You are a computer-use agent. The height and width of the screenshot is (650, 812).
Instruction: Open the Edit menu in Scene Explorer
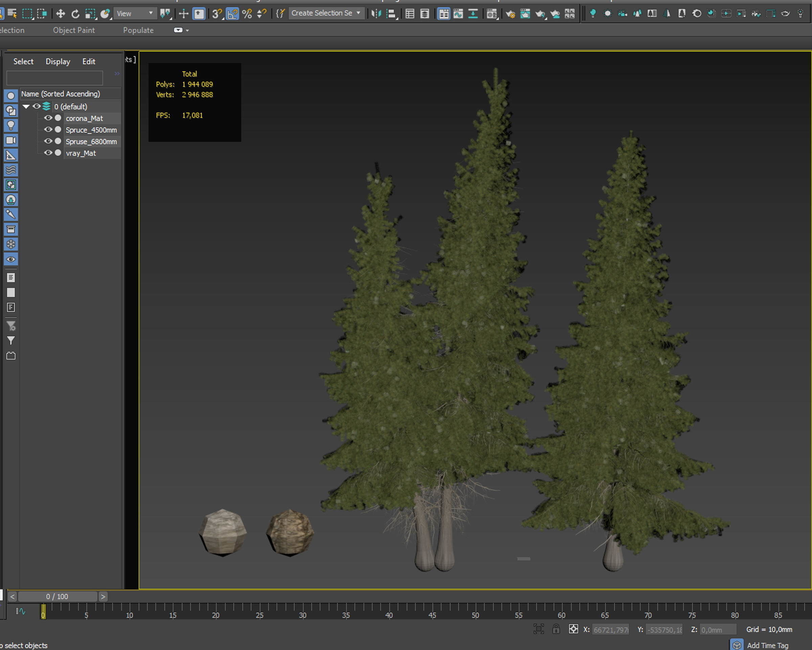coord(89,61)
